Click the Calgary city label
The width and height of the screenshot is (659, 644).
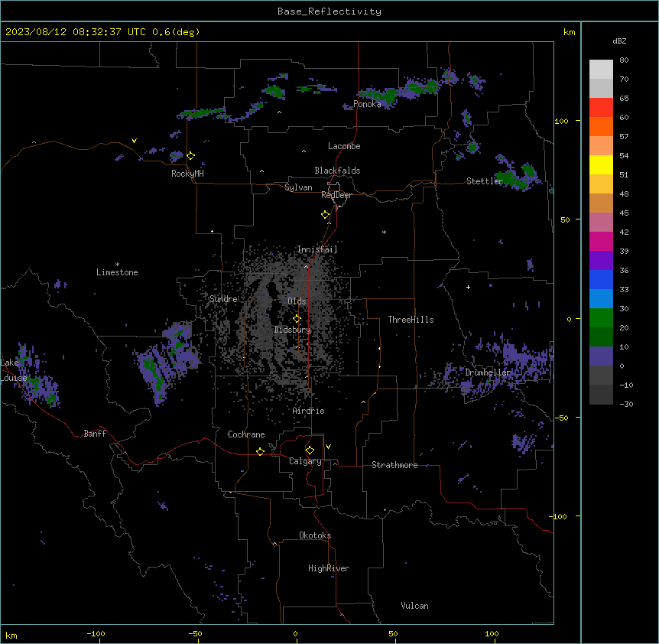pos(305,461)
